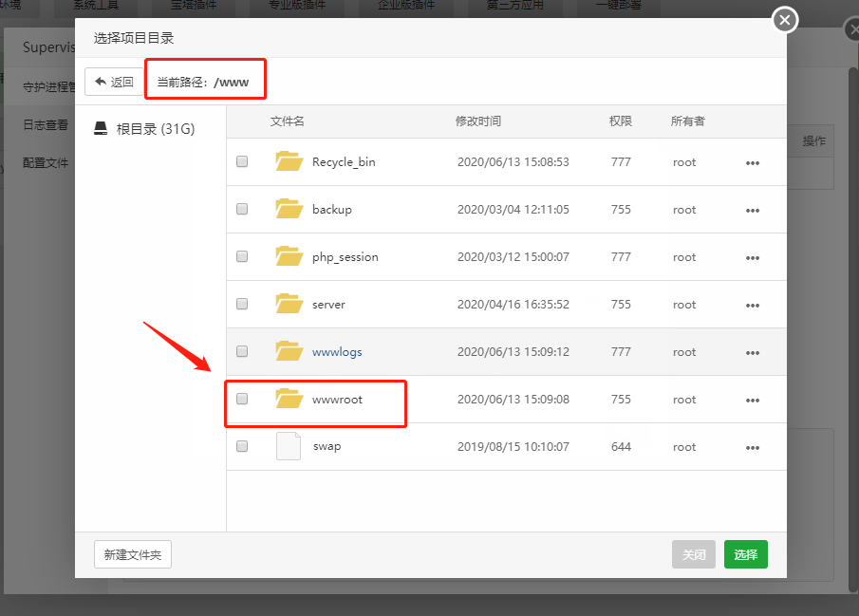Click the php_session folder name
Image resolution: width=859 pixels, height=616 pixels.
(x=345, y=256)
